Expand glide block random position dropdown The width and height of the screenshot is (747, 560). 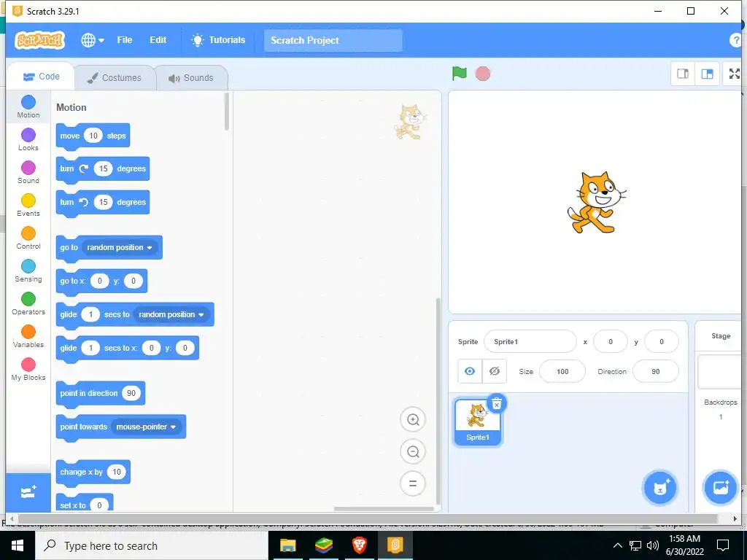(171, 315)
